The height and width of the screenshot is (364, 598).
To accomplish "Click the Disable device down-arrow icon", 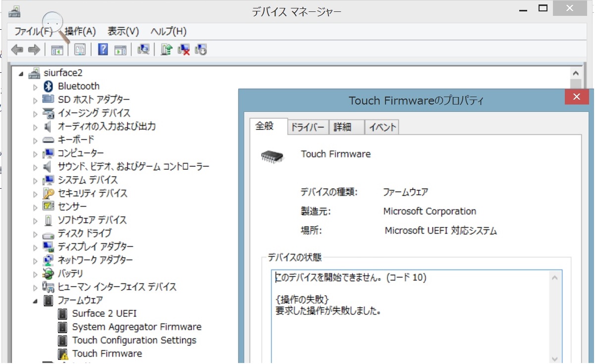I will pyautogui.click(x=201, y=50).
